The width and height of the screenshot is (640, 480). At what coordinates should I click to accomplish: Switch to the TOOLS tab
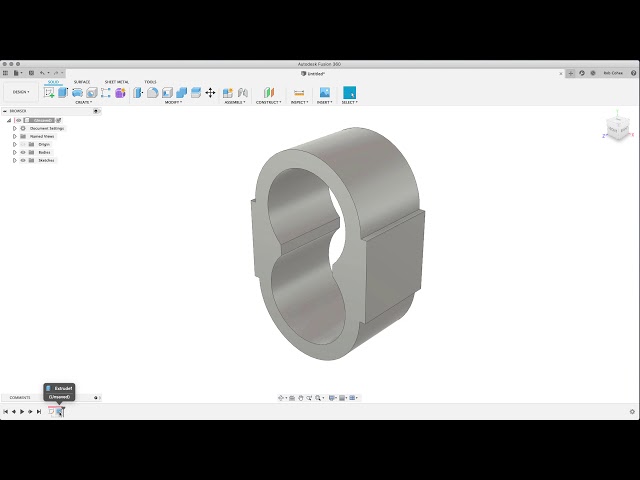(150, 82)
